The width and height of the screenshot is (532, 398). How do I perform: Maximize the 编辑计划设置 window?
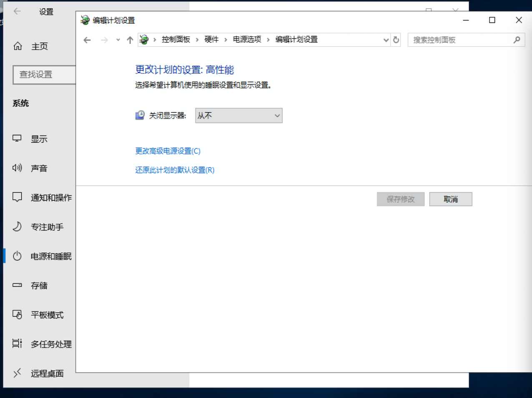pyautogui.click(x=492, y=20)
